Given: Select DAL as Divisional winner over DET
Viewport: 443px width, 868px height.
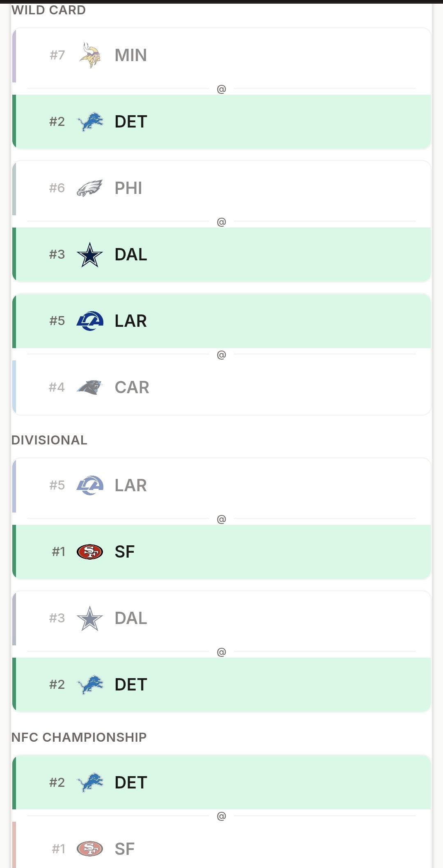Looking at the screenshot, I should point(221,618).
